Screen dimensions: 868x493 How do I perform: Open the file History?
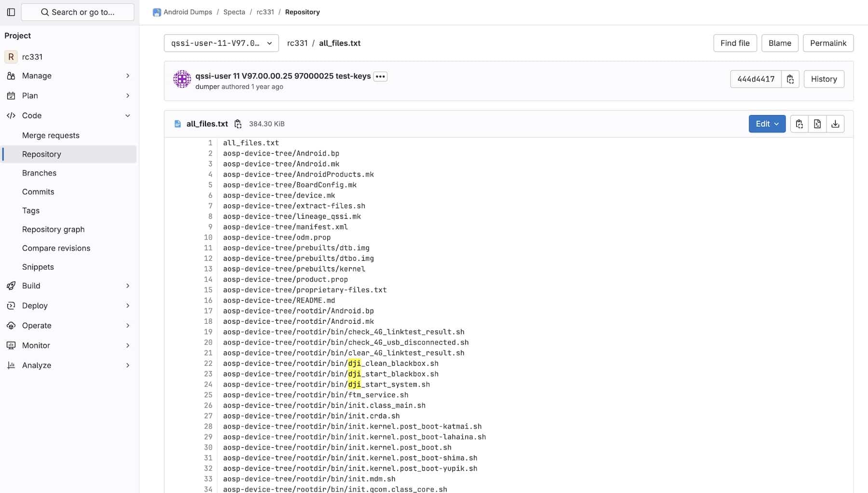(824, 79)
